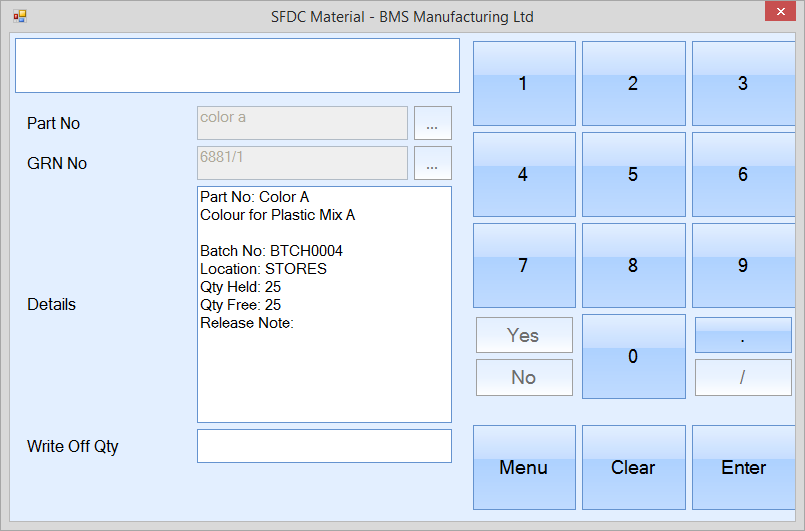Tap keypad digit 7
The width and height of the screenshot is (805, 531).
pyautogui.click(x=523, y=265)
